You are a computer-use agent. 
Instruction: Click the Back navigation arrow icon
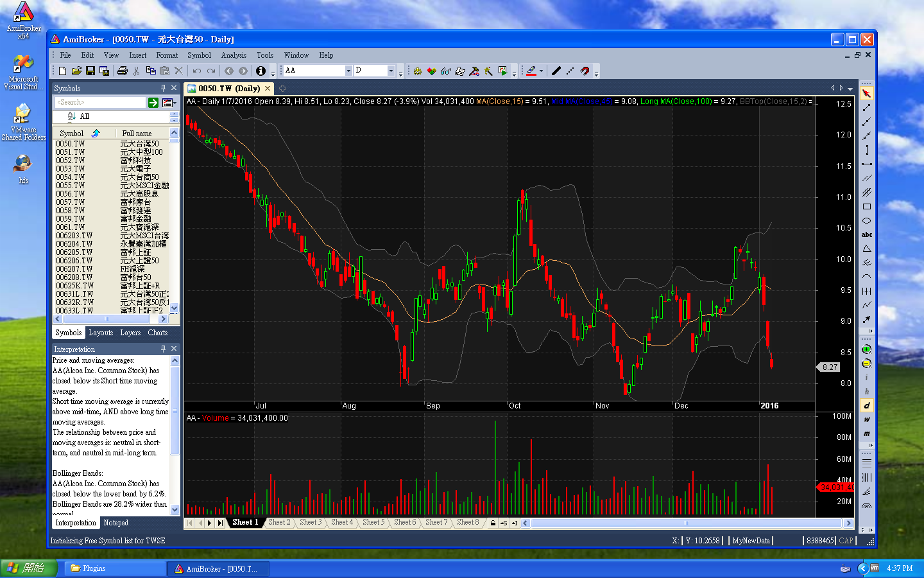coord(228,71)
